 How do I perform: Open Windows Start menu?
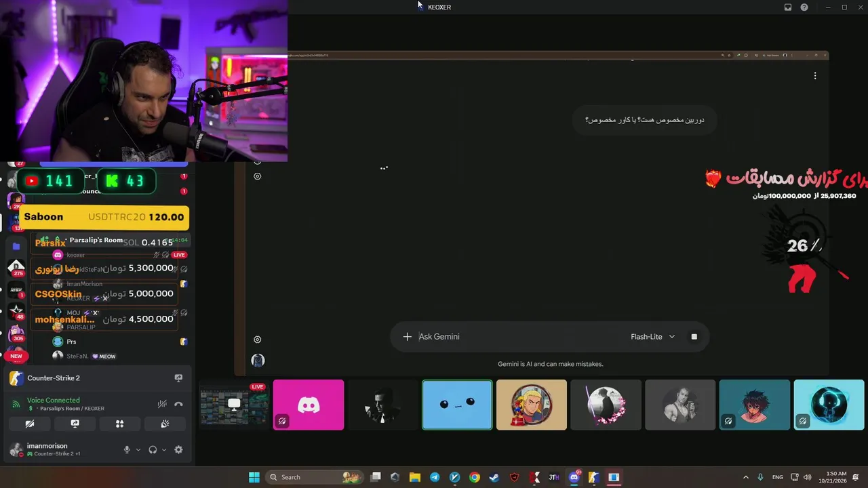pos(254,477)
